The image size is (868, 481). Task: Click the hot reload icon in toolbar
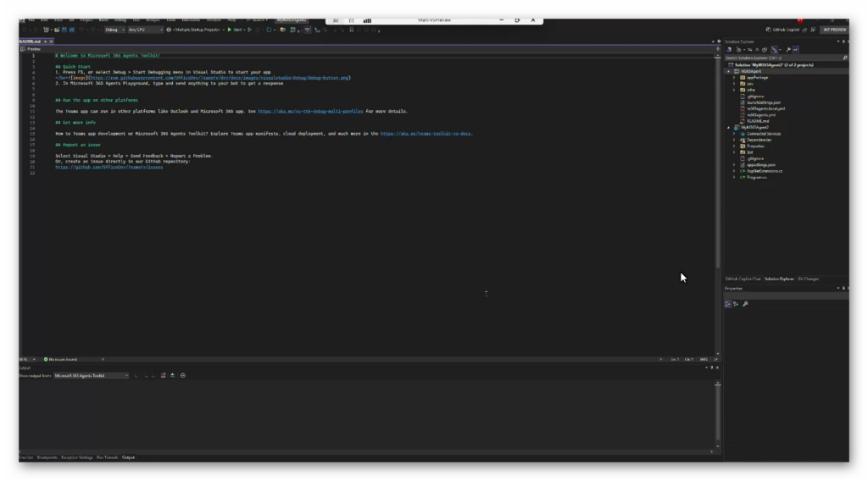point(269,30)
